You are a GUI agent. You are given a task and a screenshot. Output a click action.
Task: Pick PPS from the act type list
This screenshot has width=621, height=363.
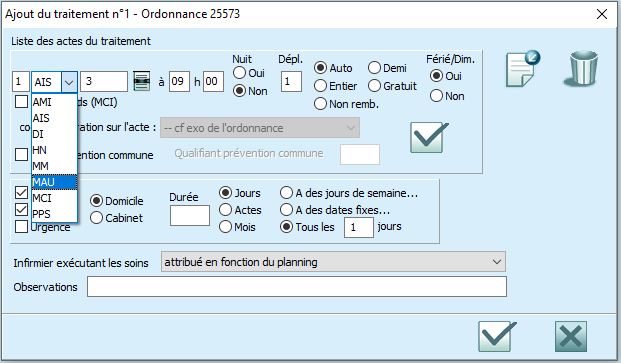coord(54,214)
